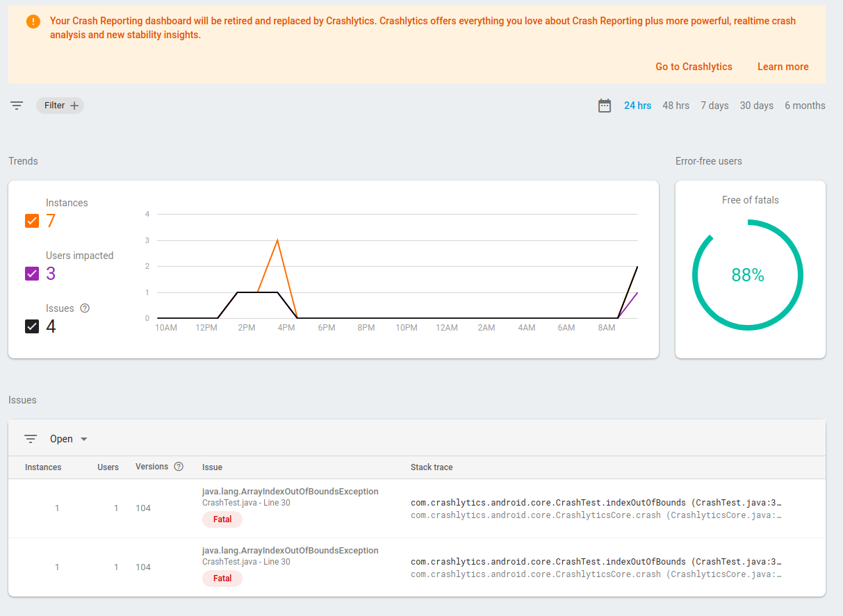Click the orange warning icon in banner
Image resolution: width=843 pixels, height=616 pixels.
point(33,22)
